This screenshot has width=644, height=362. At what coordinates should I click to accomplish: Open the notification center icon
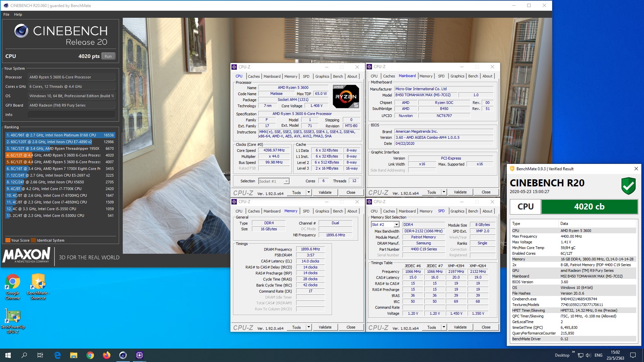(633, 355)
